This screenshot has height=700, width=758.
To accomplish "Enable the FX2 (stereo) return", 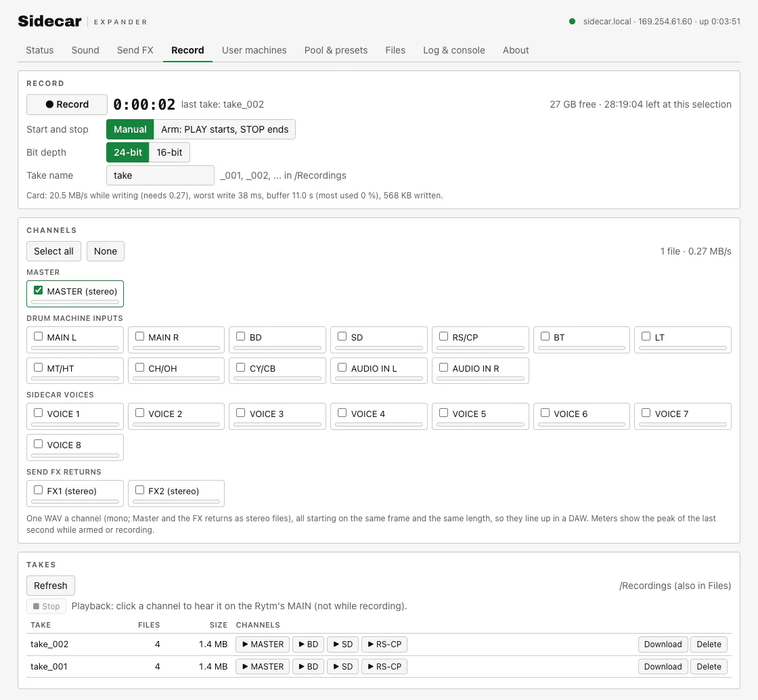I will [x=139, y=490].
